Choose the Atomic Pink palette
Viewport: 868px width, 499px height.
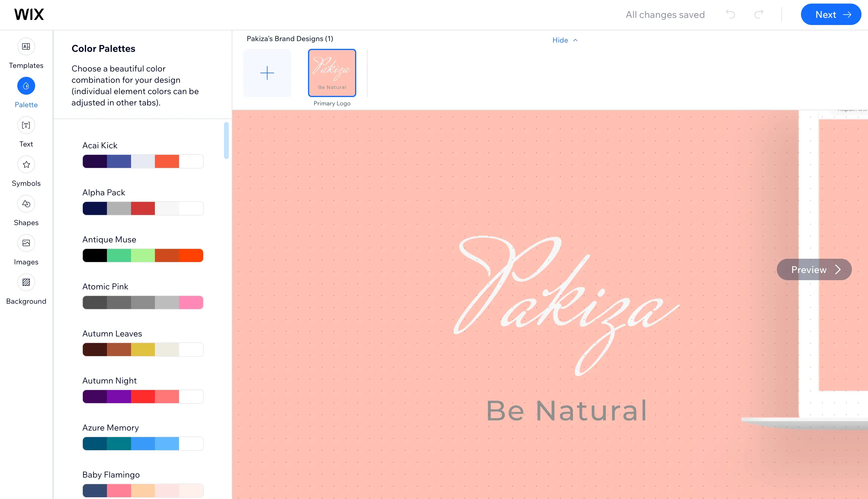143,302
